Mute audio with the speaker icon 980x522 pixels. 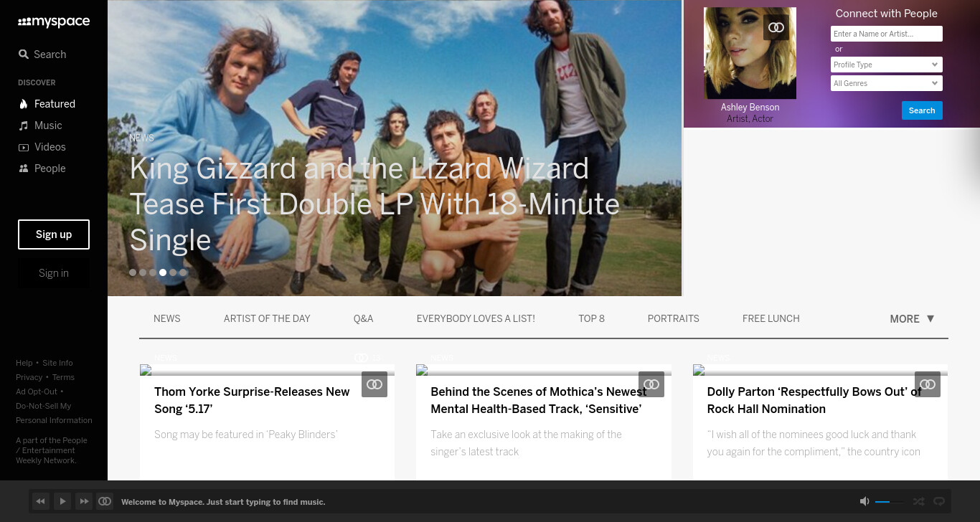point(864,501)
